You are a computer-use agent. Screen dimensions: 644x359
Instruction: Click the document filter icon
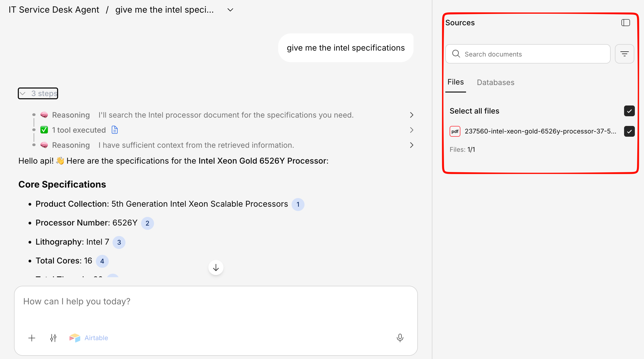[624, 54]
